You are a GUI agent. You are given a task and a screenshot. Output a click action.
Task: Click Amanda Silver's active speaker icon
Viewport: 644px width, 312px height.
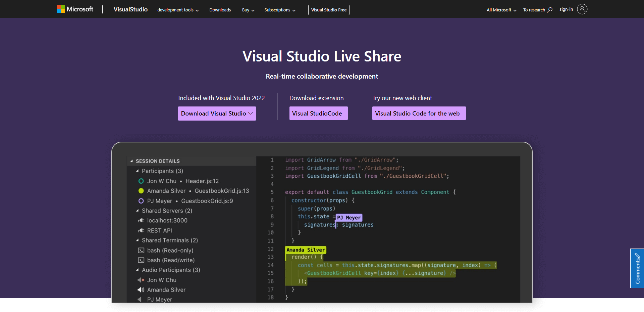[141, 289]
